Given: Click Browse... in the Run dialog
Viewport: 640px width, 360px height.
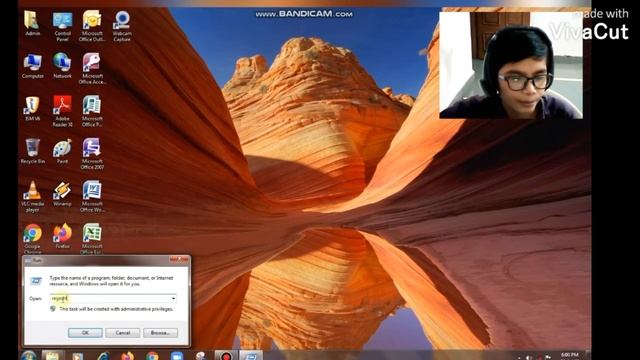Looking at the screenshot, I should (x=160, y=333).
